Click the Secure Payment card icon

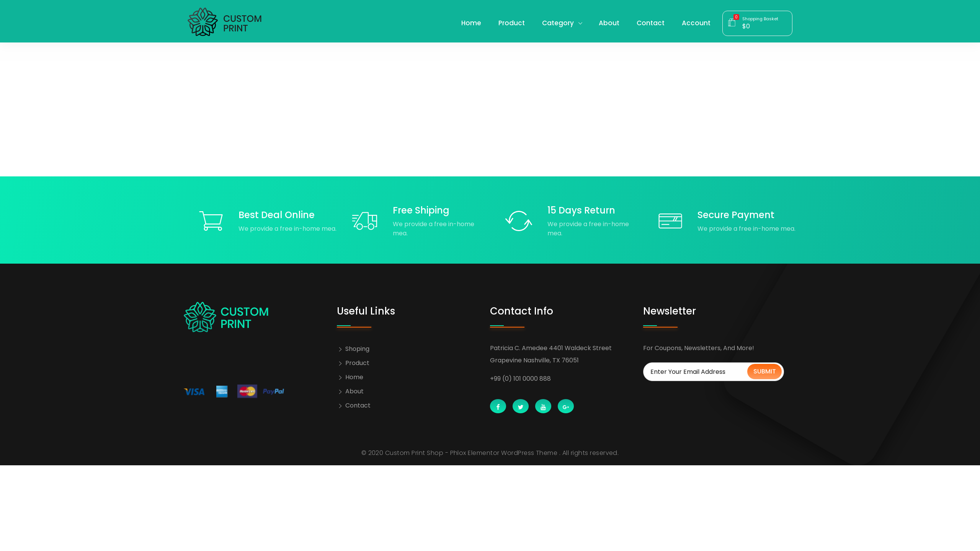(x=670, y=221)
